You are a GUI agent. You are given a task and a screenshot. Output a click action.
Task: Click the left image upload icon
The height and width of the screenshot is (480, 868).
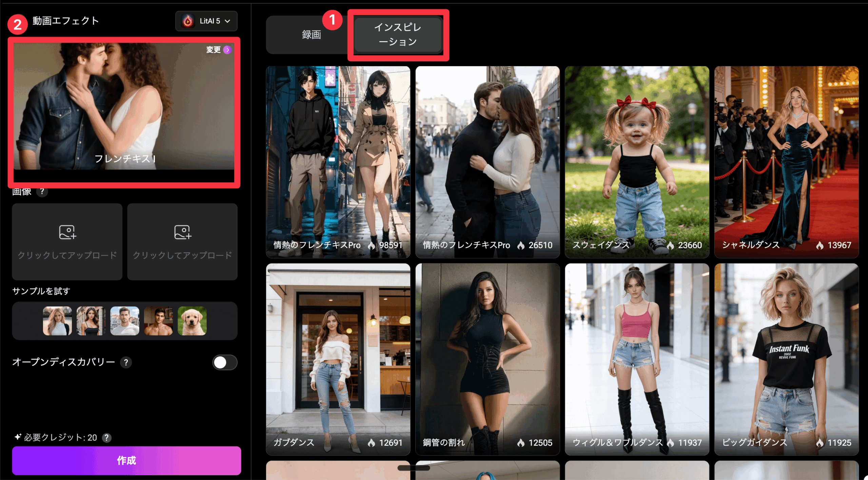point(67,232)
